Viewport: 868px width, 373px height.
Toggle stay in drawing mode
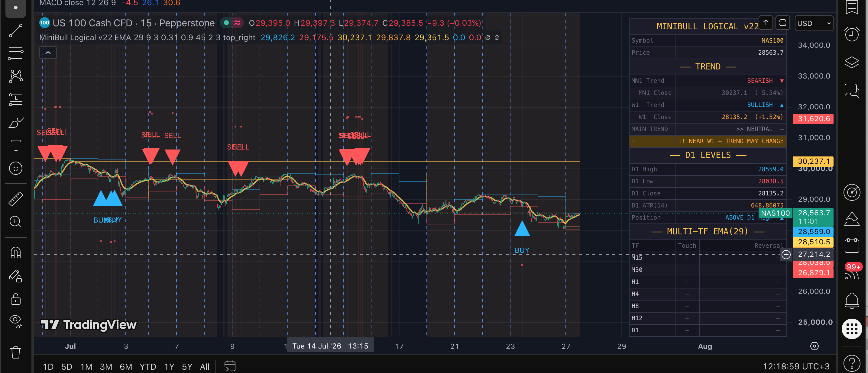[15, 276]
